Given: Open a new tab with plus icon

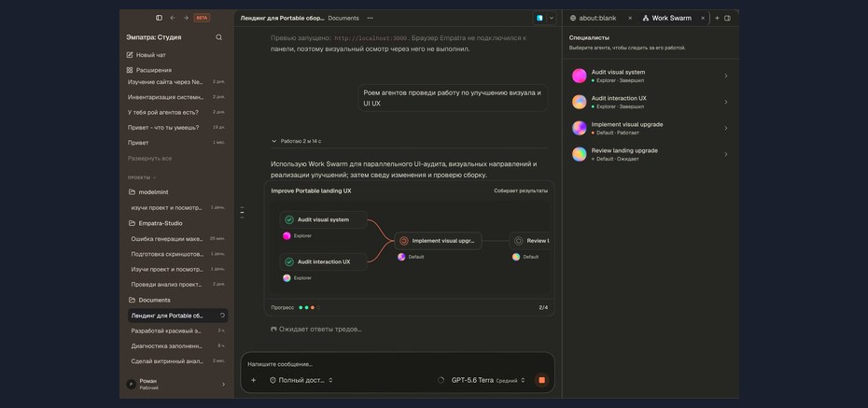Looking at the screenshot, I should point(717,18).
